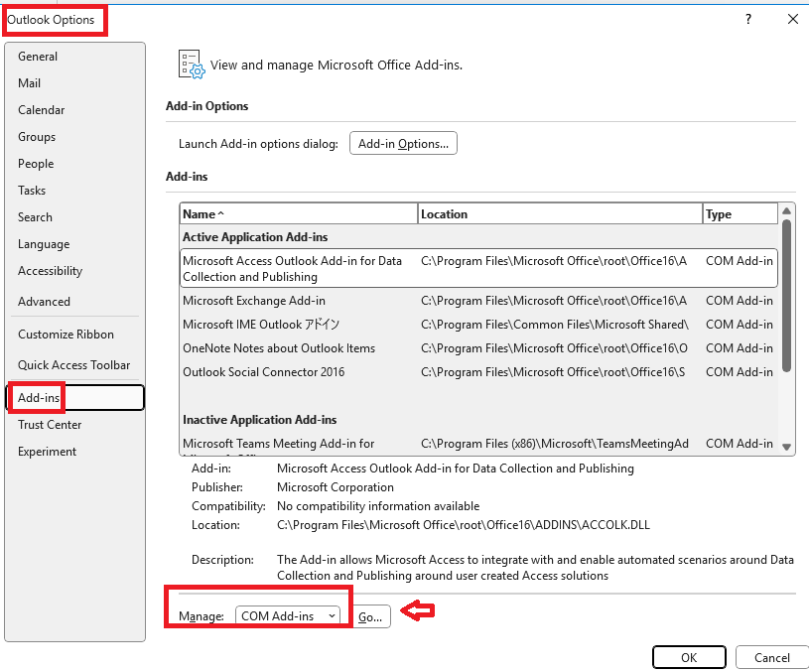Viewport: 809px width, 672px height.
Task: Click COM Add-in type of OneNote row
Action: click(x=740, y=347)
